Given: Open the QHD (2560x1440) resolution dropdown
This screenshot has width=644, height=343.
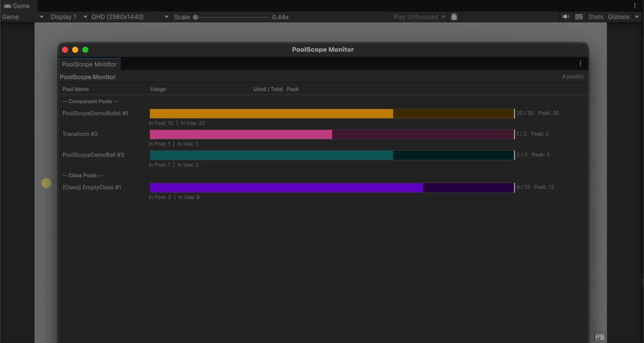Looking at the screenshot, I should click(130, 17).
